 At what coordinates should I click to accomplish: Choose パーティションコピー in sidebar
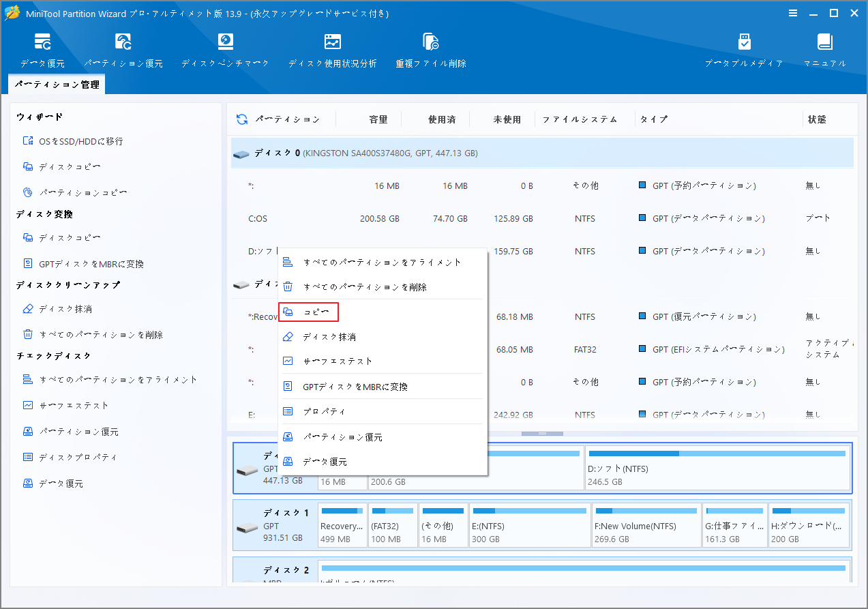coord(74,193)
